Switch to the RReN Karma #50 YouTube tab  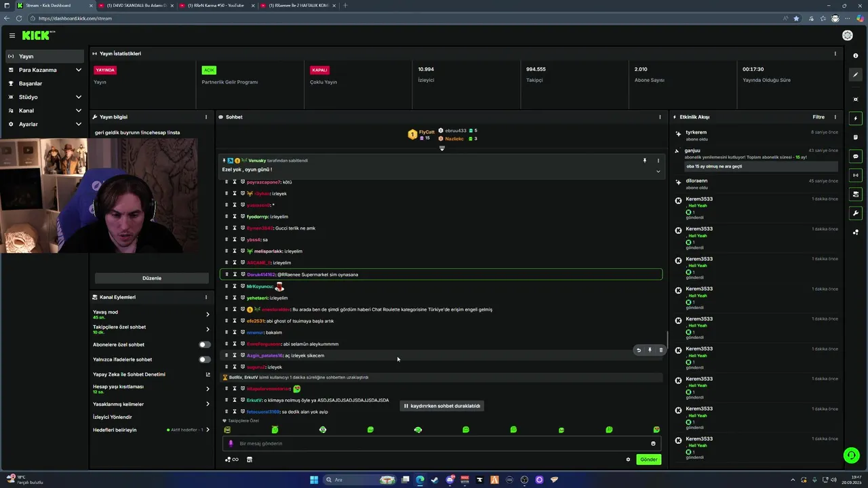[x=216, y=5]
